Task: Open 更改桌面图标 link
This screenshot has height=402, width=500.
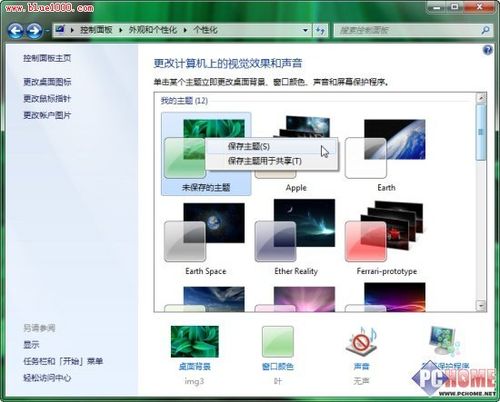Action: (x=47, y=82)
